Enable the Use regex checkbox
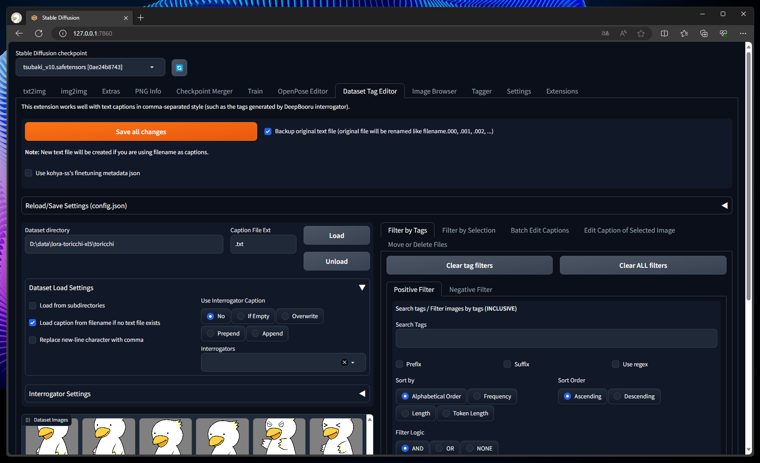Viewport: 760px width, 463px height. click(x=616, y=364)
